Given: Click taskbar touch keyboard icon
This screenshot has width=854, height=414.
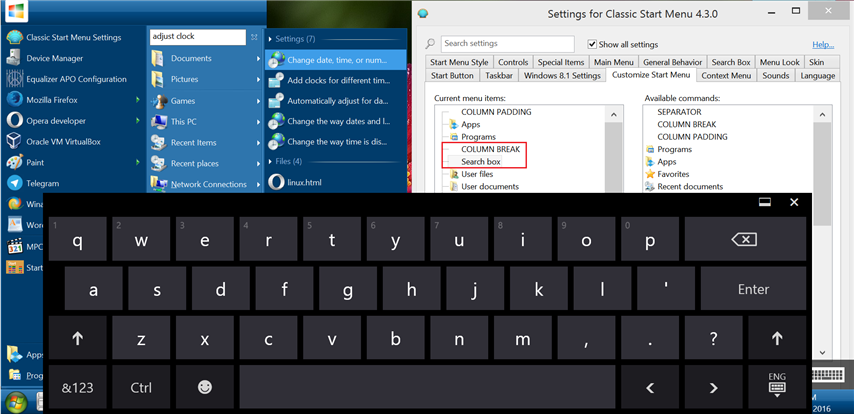Looking at the screenshot, I should 828,375.
